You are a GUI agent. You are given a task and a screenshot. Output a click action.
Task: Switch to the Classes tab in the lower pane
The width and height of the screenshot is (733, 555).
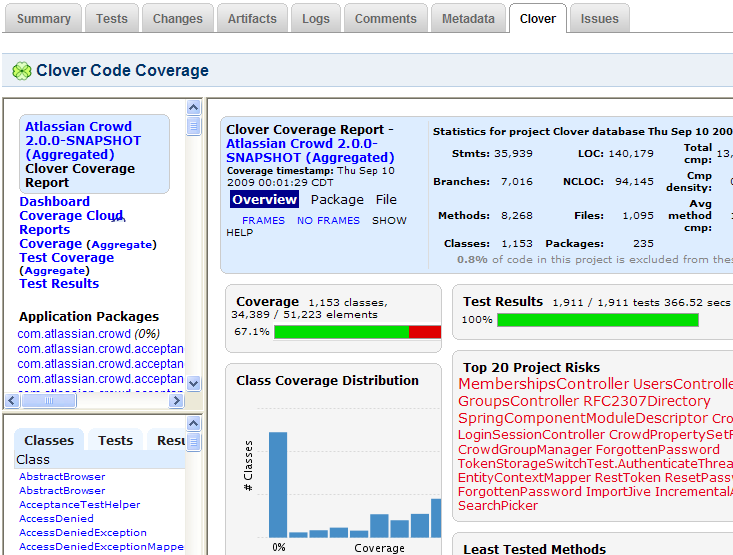tap(49, 440)
